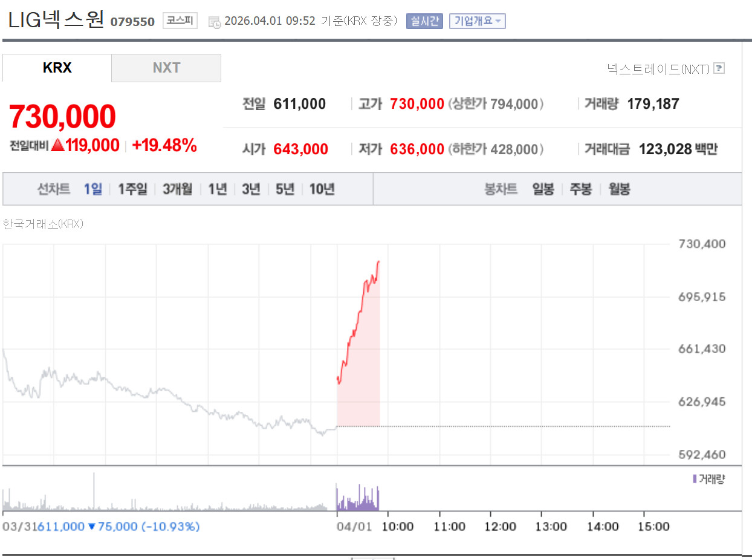This screenshot has height=560, width=752.
Task: Show the 주봉 candle chart
Action: tap(580, 189)
